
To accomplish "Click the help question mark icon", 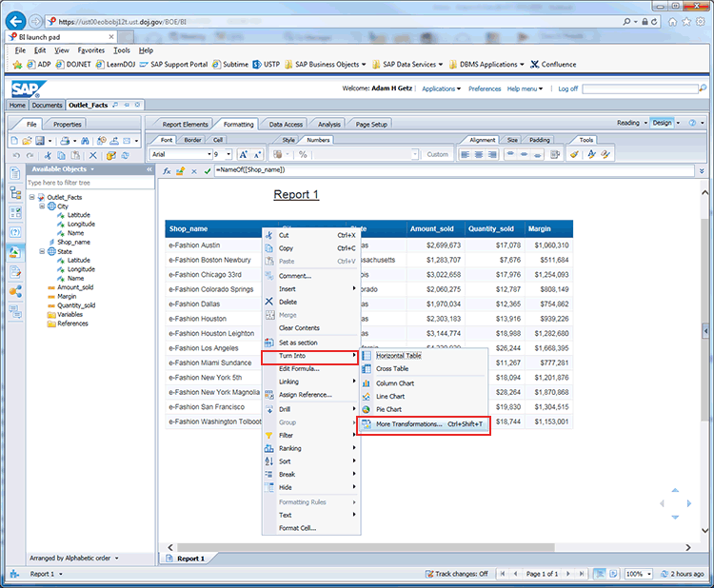I will coord(692,123).
